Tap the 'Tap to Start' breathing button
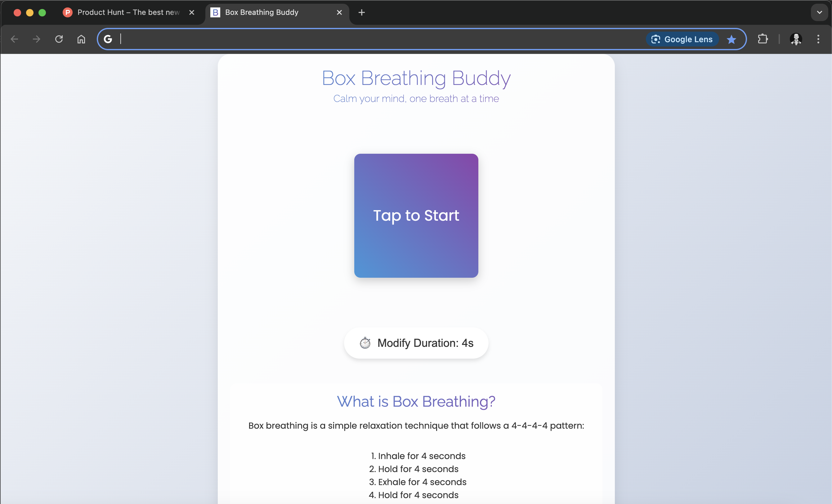The image size is (832, 504). 416,215
